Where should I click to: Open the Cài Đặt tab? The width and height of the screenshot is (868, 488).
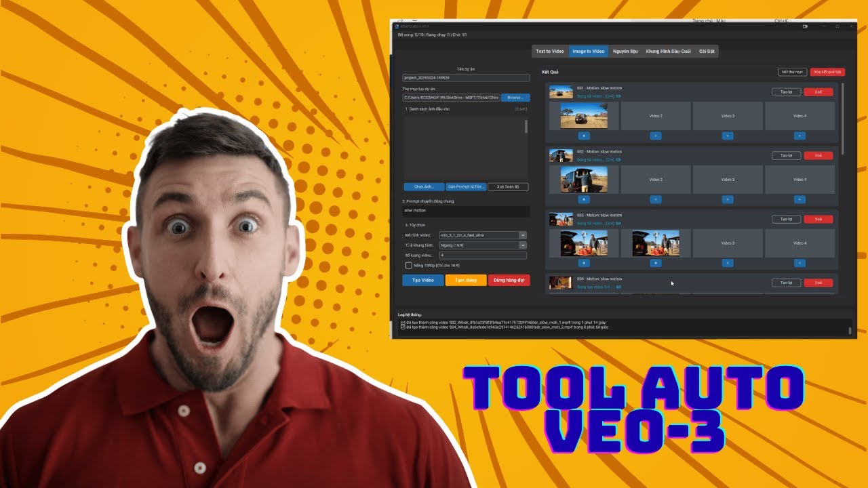707,51
